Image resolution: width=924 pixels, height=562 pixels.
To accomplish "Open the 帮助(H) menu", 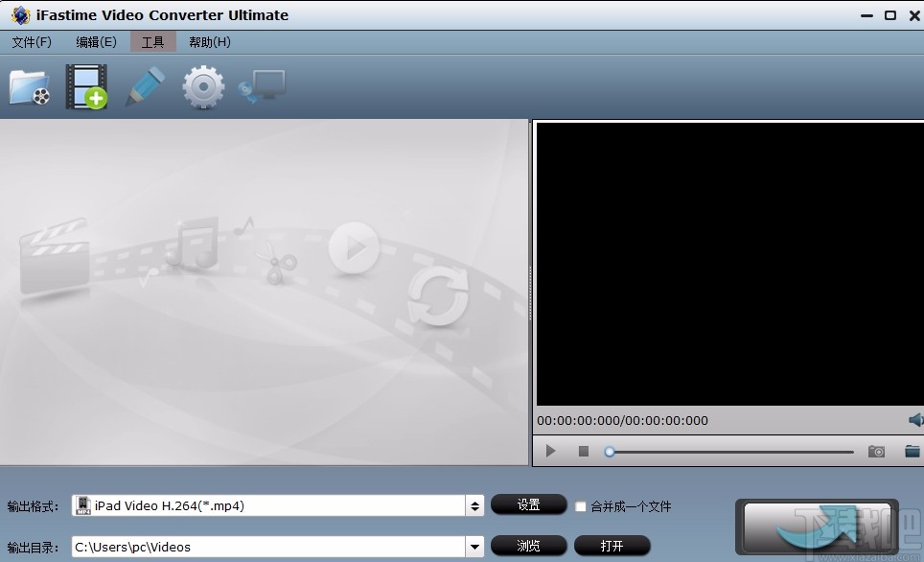I will pos(207,41).
